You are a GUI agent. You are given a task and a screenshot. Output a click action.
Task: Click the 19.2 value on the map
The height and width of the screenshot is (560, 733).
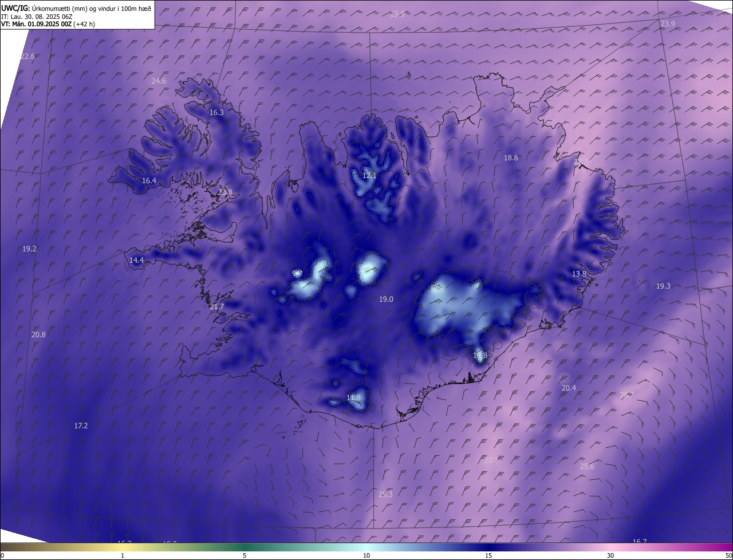29,249
